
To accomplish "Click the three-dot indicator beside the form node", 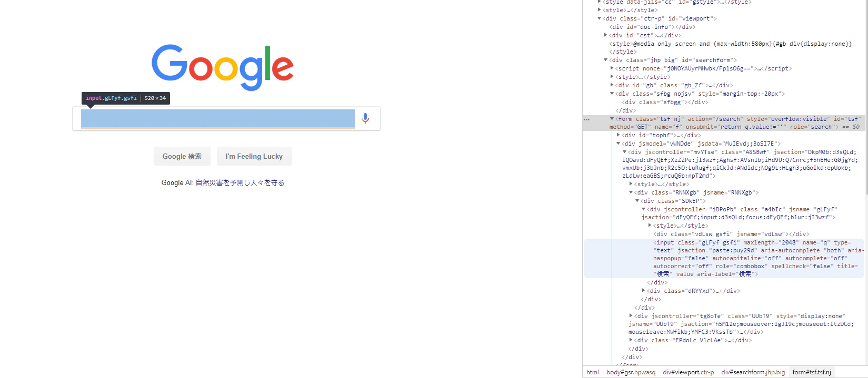I will click(x=586, y=120).
